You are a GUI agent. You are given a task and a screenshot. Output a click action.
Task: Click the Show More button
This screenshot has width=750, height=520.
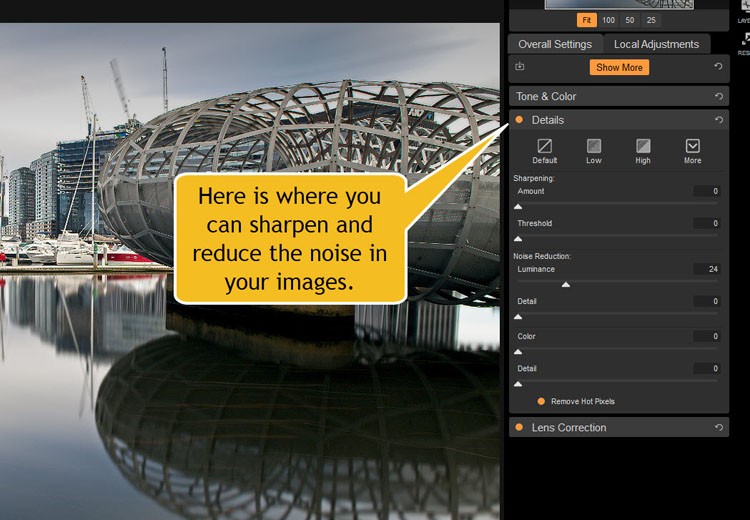pyautogui.click(x=619, y=67)
